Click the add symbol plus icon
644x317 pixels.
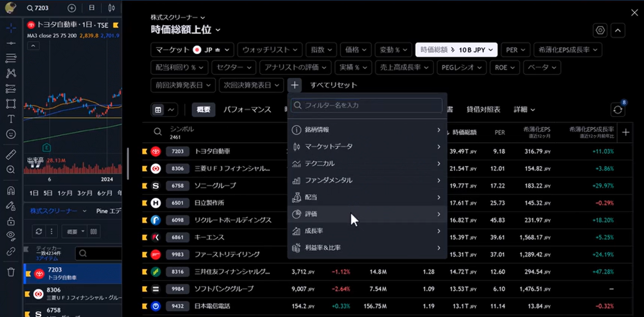(71, 8)
